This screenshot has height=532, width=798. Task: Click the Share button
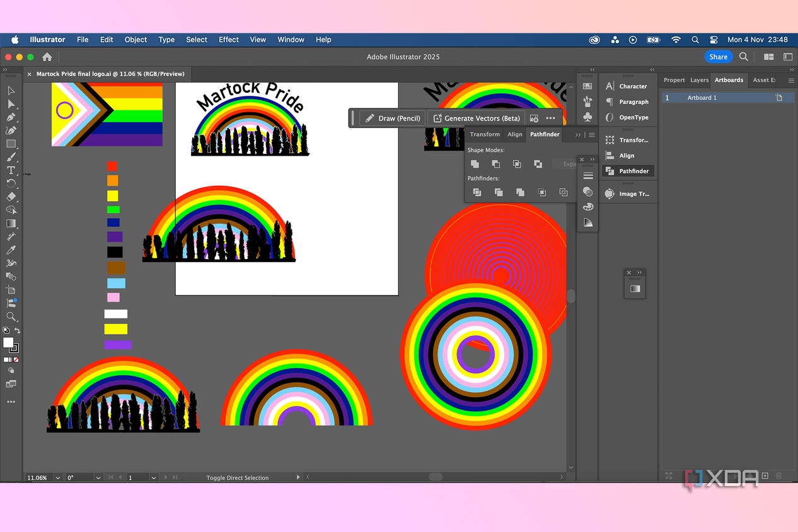(718, 57)
